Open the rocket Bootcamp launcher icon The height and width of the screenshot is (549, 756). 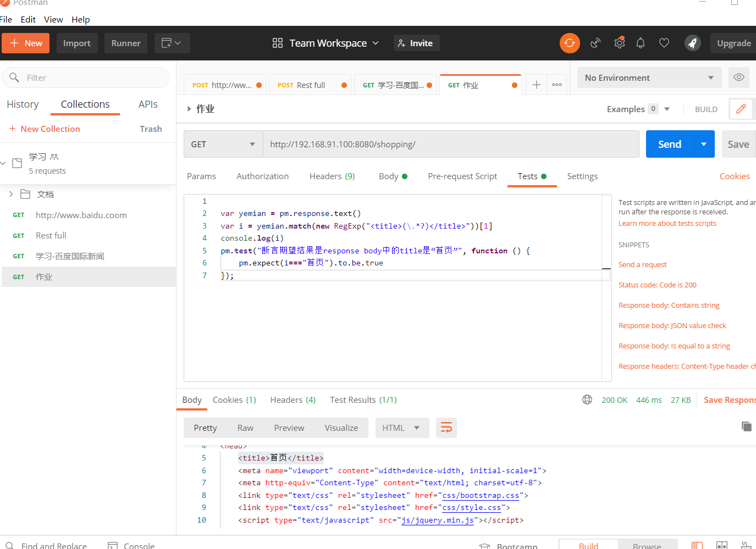point(692,43)
